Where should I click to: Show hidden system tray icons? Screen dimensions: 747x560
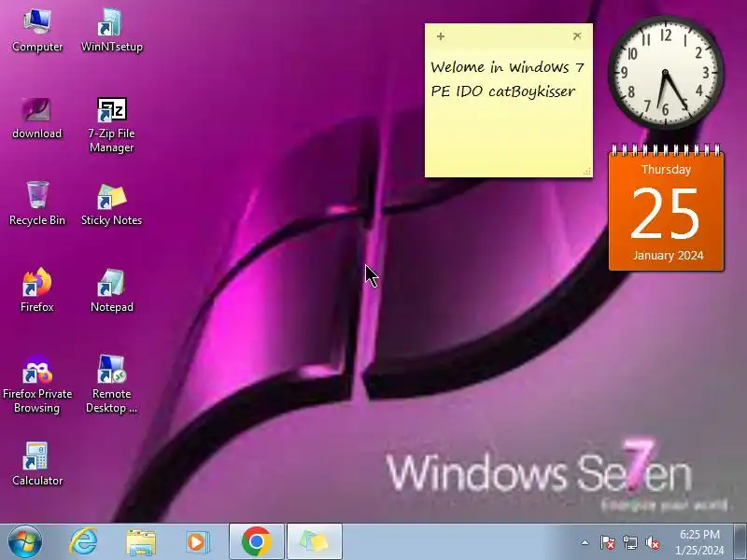[x=585, y=542]
